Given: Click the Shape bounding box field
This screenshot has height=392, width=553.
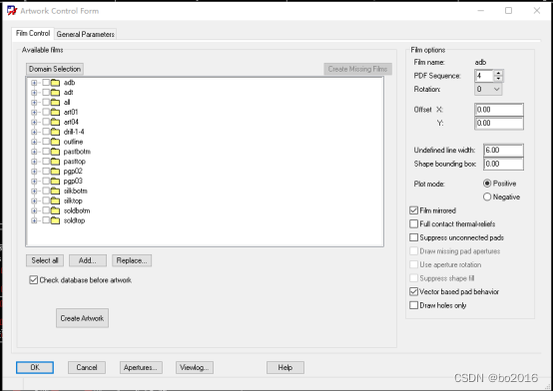Looking at the screenshot, I should [x=503, y=164].
